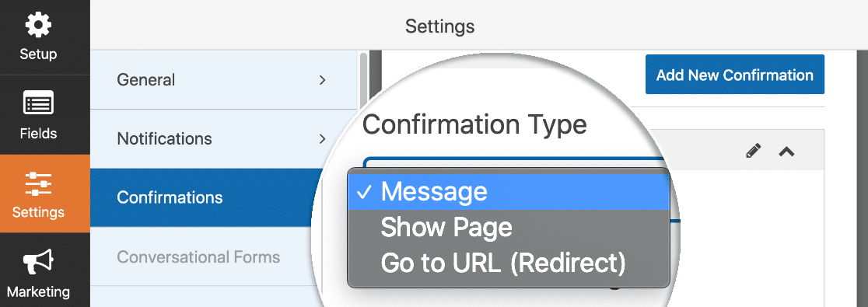868x307 pixels.
Task: Click Add New Confirmation button
Action: coord(734,75)
